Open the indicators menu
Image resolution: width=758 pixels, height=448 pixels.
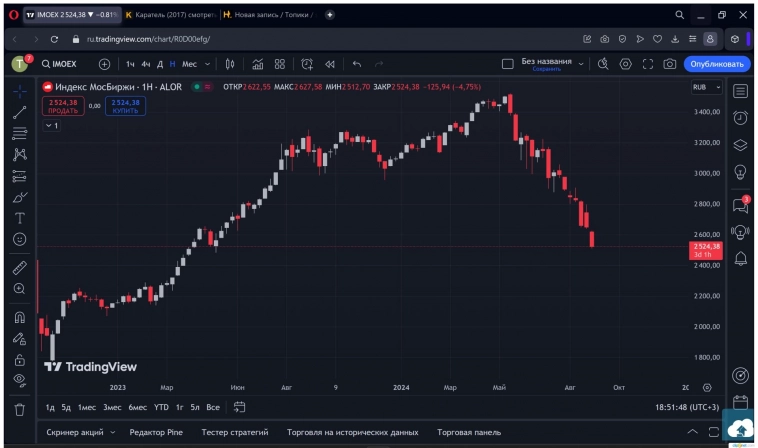coord(258,64)
